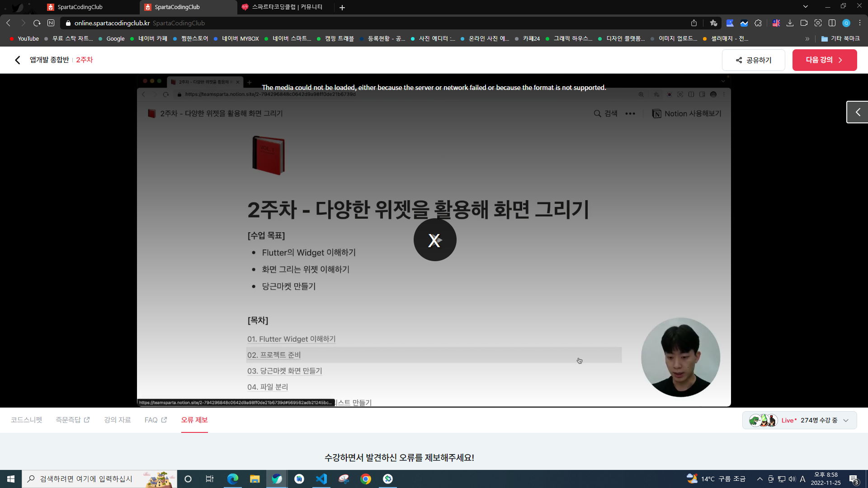Click the Notion extension icon beside address bar
The width and height of the screenshot is (868, 488).
(x=51, y=23)
